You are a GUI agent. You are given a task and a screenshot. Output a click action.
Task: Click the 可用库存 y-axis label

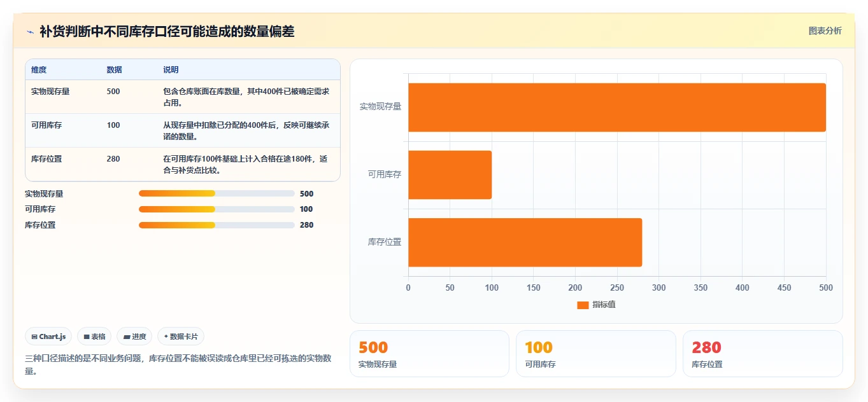(x=385, y=174)
